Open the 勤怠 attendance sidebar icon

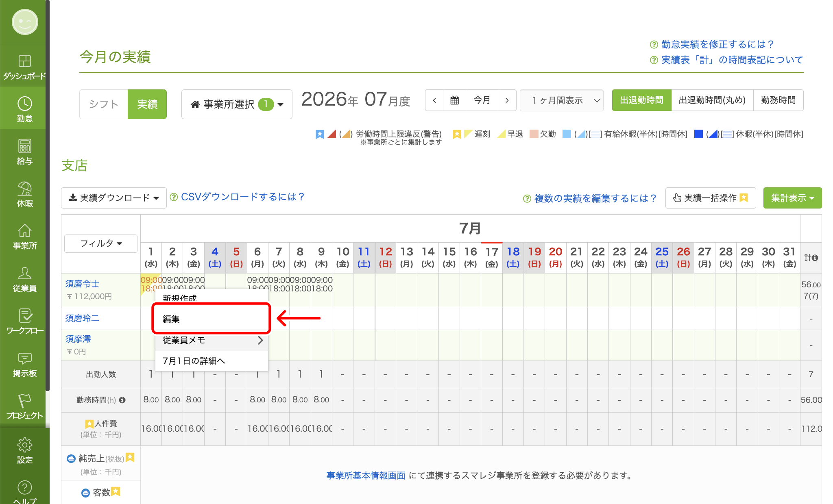coord(24,109)
